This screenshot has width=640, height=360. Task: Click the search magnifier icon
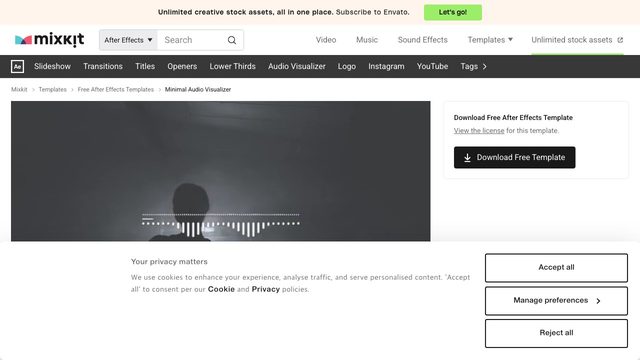click(x=232, y=40)
